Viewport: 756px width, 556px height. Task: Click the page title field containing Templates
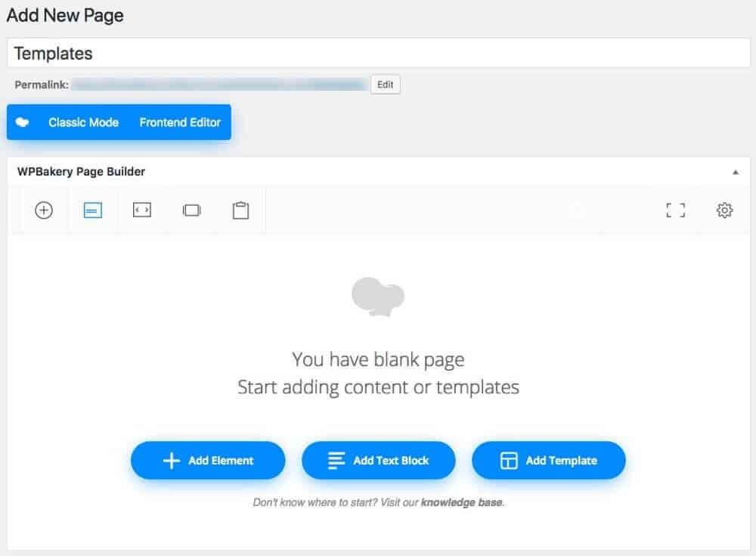[379, 53]
